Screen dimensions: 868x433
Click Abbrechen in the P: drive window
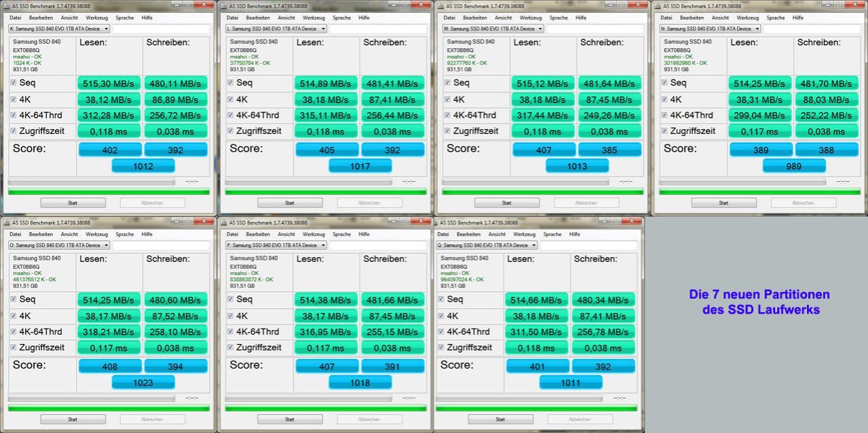click(x=369, y=419)
